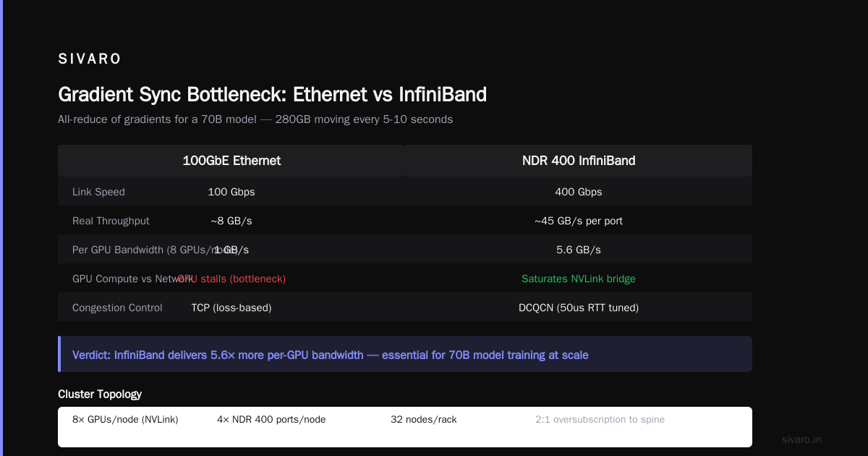Viewport: 868px width, 456px height.
Task: Click the Link Speed row label
Action: coord(98,192)
